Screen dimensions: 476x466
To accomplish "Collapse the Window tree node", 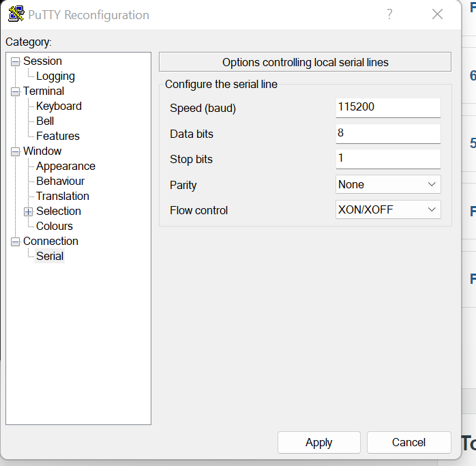I will click(x=15, y=151).
